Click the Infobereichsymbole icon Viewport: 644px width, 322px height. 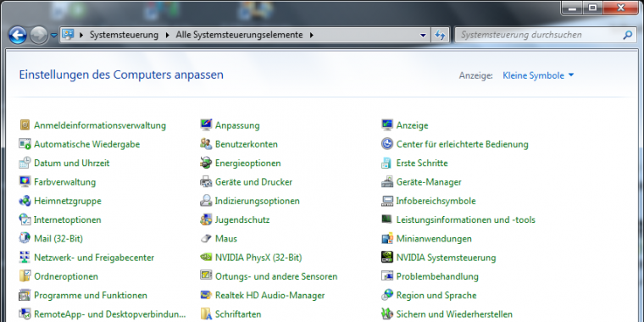point(387,201)
